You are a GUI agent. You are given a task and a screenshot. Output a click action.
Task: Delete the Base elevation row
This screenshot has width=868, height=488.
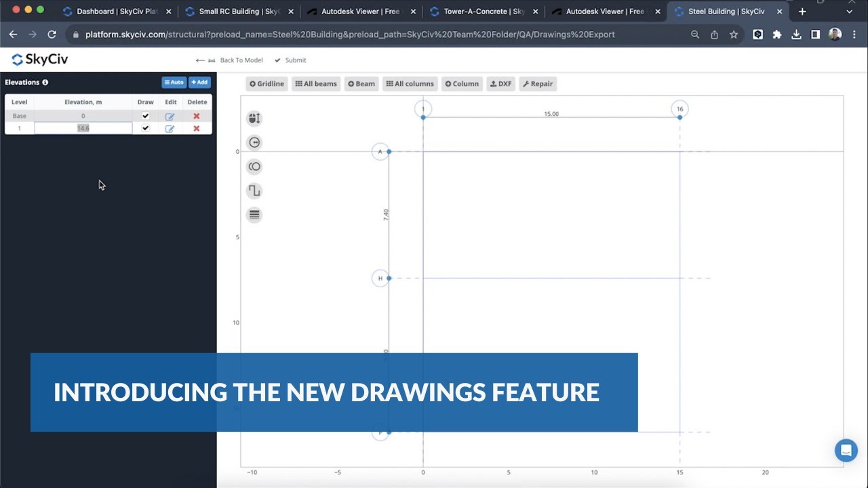197,116
